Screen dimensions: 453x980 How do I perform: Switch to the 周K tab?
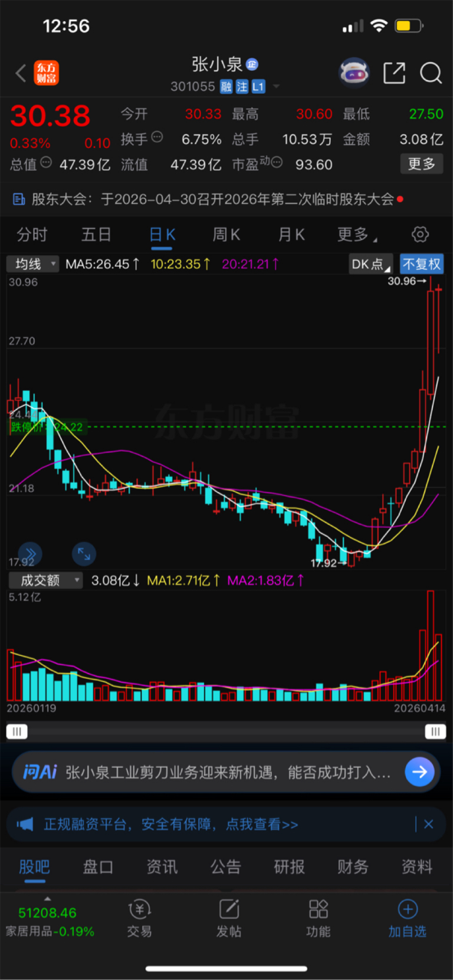tap(226, 235)
